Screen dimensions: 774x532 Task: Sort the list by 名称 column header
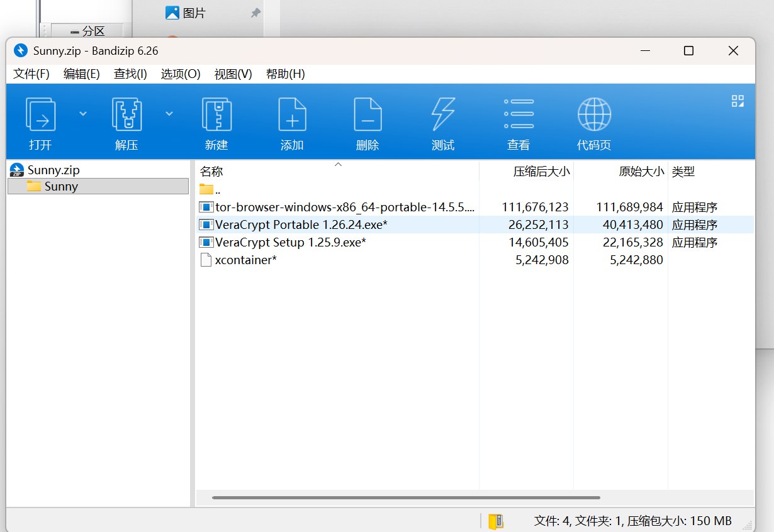pyautogui.click(x=211, y=172)
